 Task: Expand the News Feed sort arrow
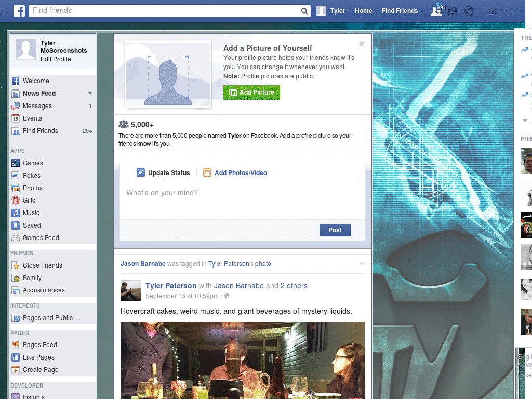click(x=90, y=94)
